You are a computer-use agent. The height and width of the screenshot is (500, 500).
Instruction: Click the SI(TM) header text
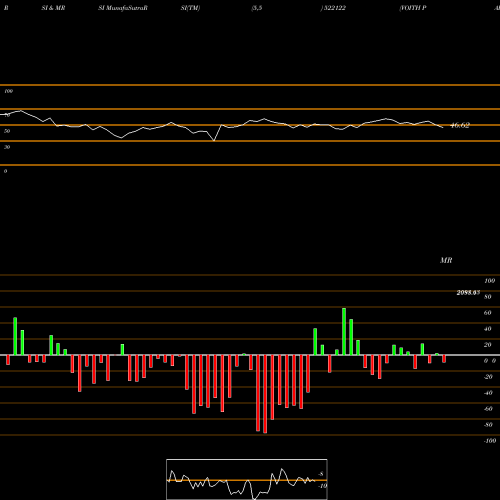pyautogui.click(x=190, y=8)
